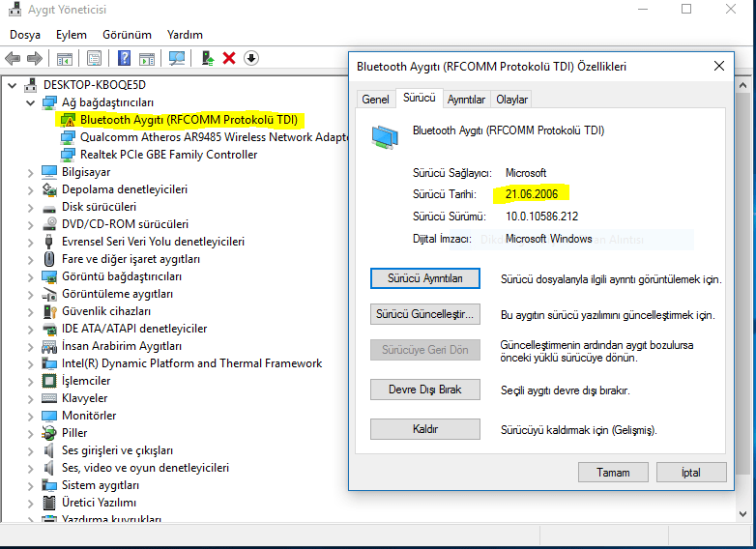Image resolution: width=756 pixels, height=549 pixels.
Task: Toggle the show/hide action pane icon
Action: pos(147,58)
